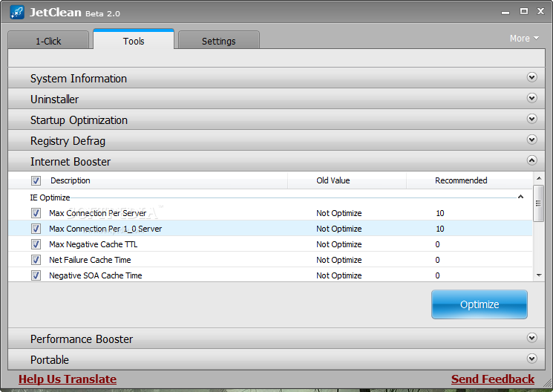
Task: Uncheck Max Connection Per 1_0 Server
Action: pos(36,229)
